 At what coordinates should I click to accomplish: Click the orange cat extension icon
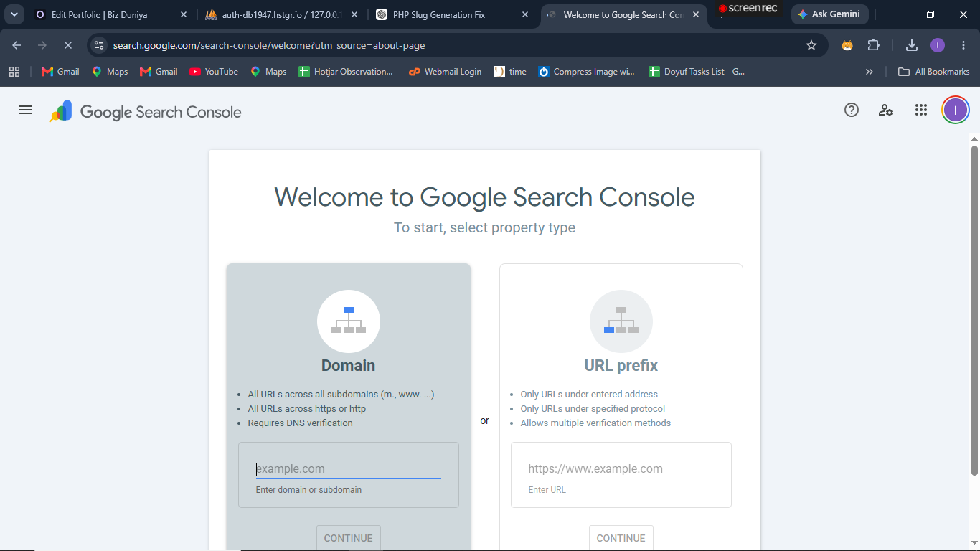(x=847, y=45)
